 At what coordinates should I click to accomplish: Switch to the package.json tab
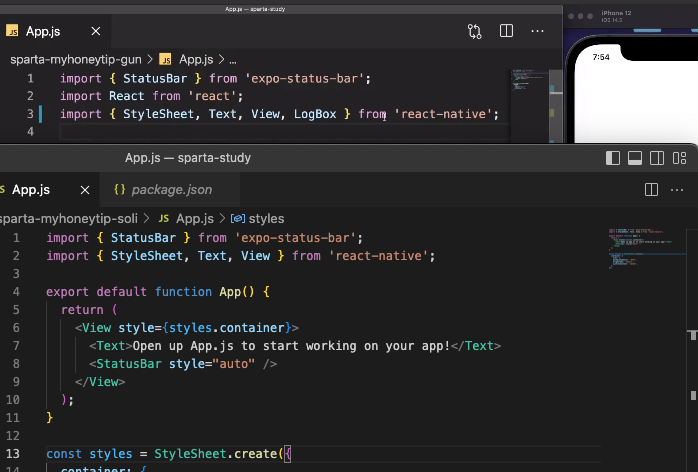click(x=170, y=190)
